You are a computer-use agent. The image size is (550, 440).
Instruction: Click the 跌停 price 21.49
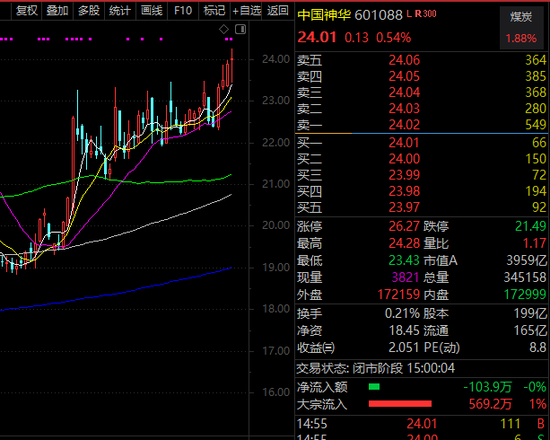531,226
